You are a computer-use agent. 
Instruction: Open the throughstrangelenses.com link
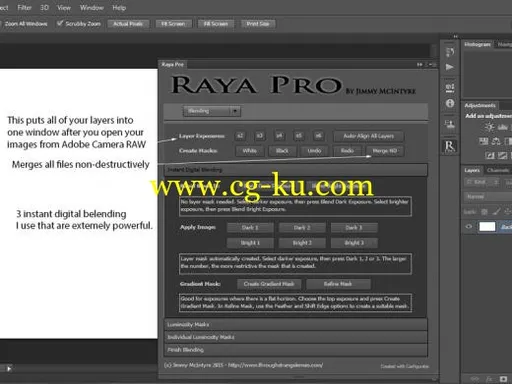[x=275, y=365]
